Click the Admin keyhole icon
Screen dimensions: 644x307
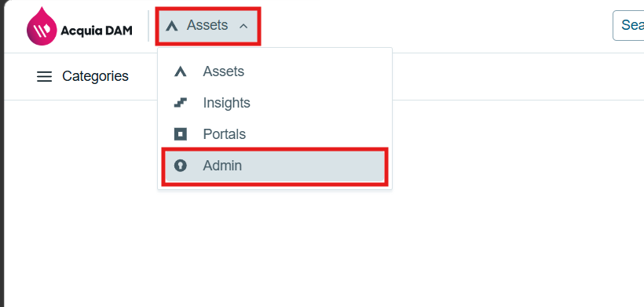pyautogui.click(x=181, y=166)
